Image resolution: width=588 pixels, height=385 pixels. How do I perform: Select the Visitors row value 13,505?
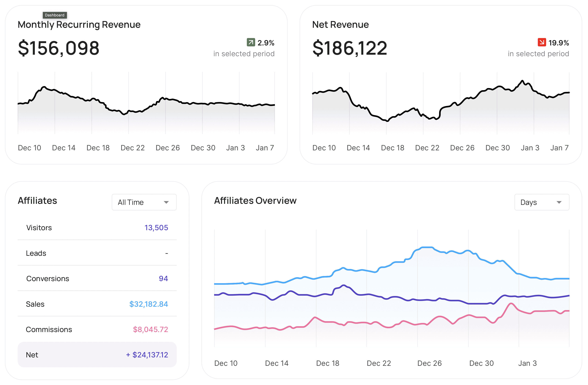point(156,227)
